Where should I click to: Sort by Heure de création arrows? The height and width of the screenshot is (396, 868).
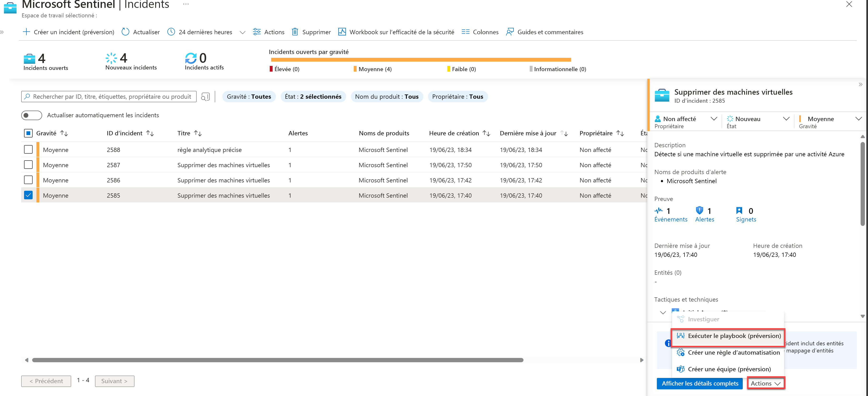point(487,133)
